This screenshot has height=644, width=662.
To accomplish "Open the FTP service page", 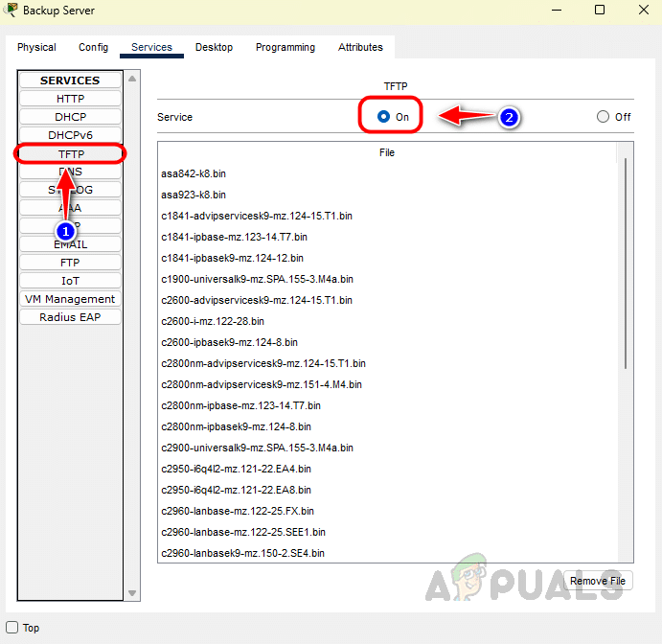I will (x=70, y=263).
